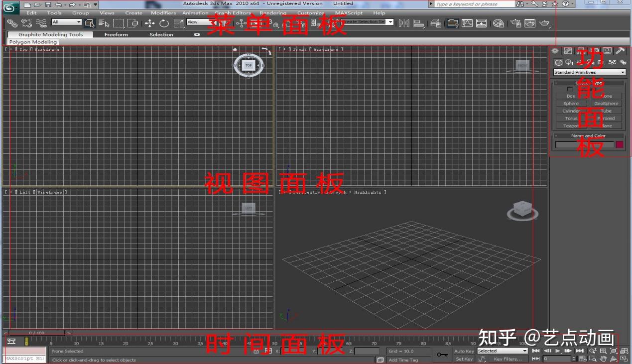The image size is (632, 364).
Task: Click the Open File quick-access icon
Action: click(37, 4)
